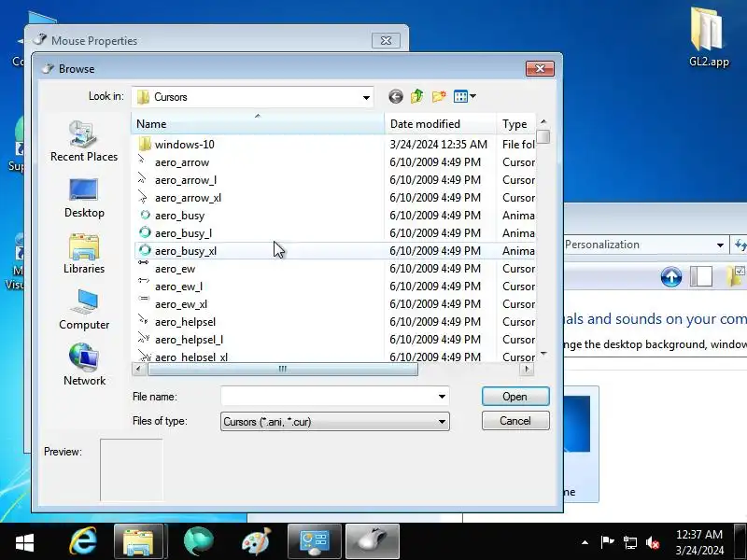Screen dimensions: 747x560
Task: Open the taskbar clock showing 12:37 AM
Action: click(699, 542)
